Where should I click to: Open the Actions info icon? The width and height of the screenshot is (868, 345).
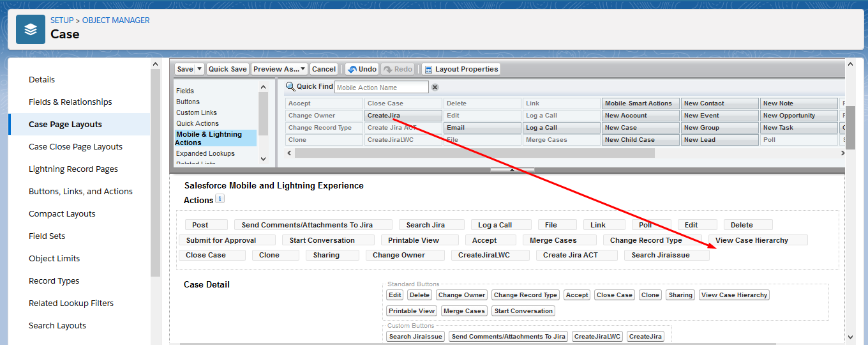220,199
